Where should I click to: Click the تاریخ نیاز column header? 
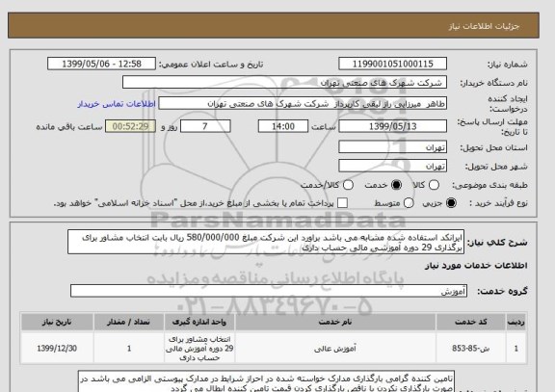[57, 322]
